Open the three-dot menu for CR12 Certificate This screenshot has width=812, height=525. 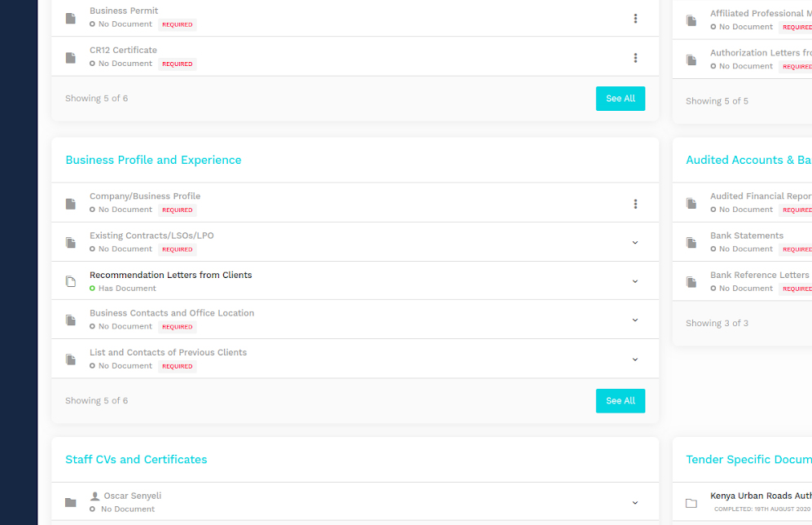click(635, 58)
